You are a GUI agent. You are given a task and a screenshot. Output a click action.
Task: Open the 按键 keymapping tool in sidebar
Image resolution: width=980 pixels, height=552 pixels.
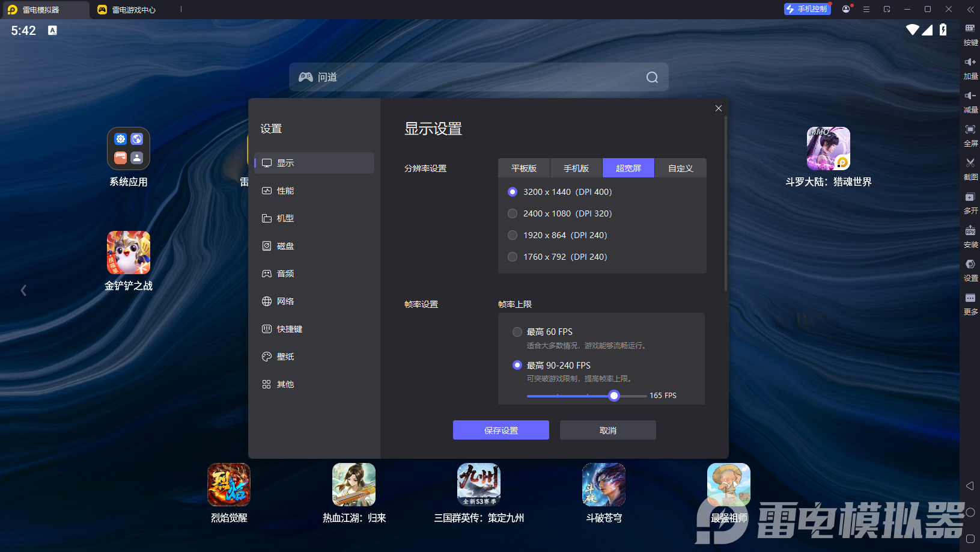point(970,34)
